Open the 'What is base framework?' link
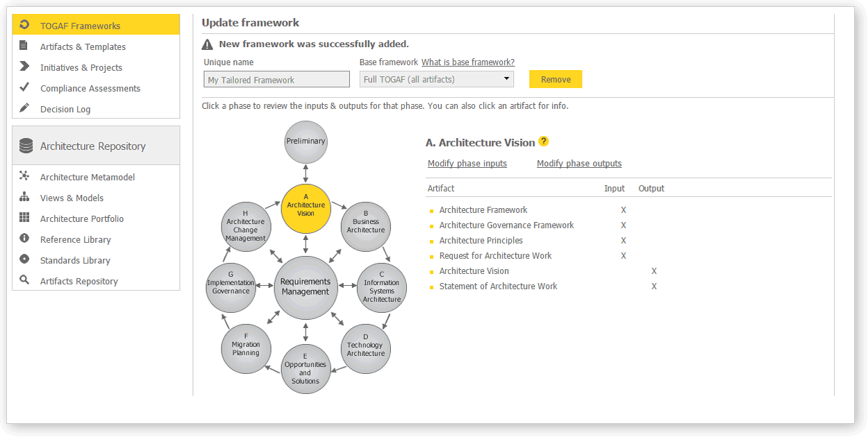868x437 pixels. click(x=467, y=62)
